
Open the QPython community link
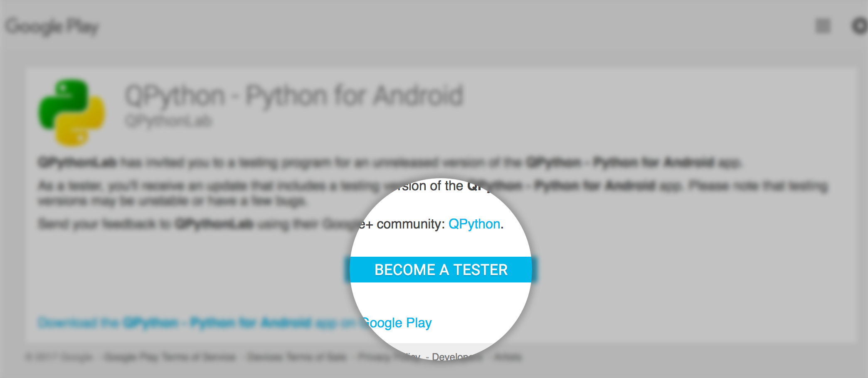474,224
